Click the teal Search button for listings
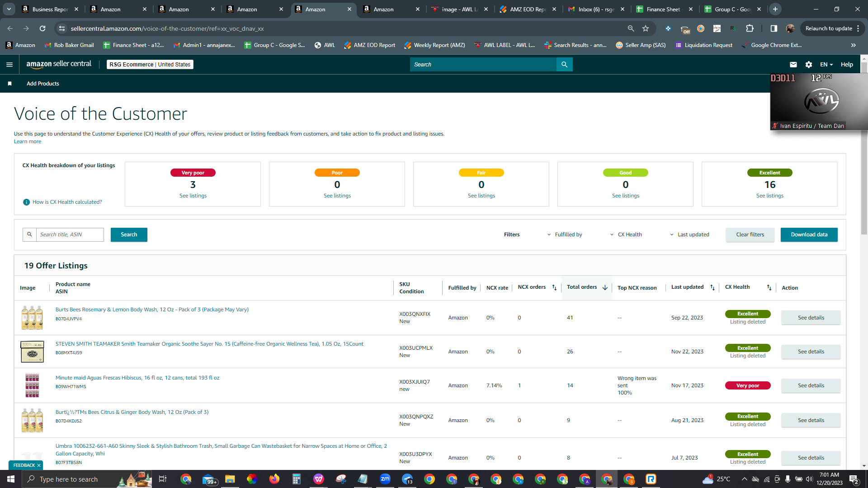 [x=129, y=235]
